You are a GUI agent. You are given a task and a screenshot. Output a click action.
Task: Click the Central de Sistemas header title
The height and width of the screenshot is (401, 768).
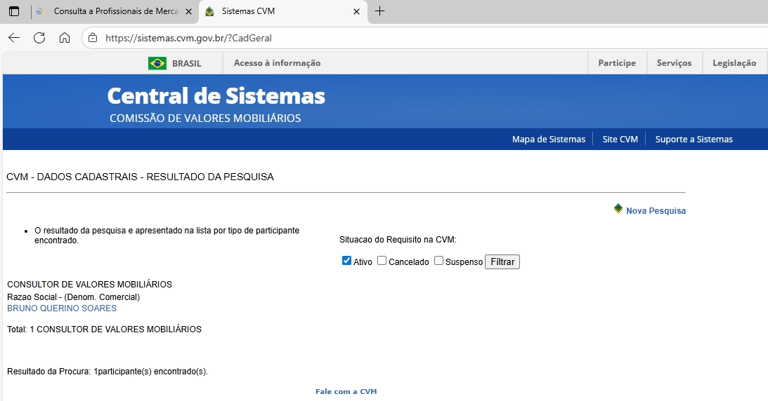216,96
